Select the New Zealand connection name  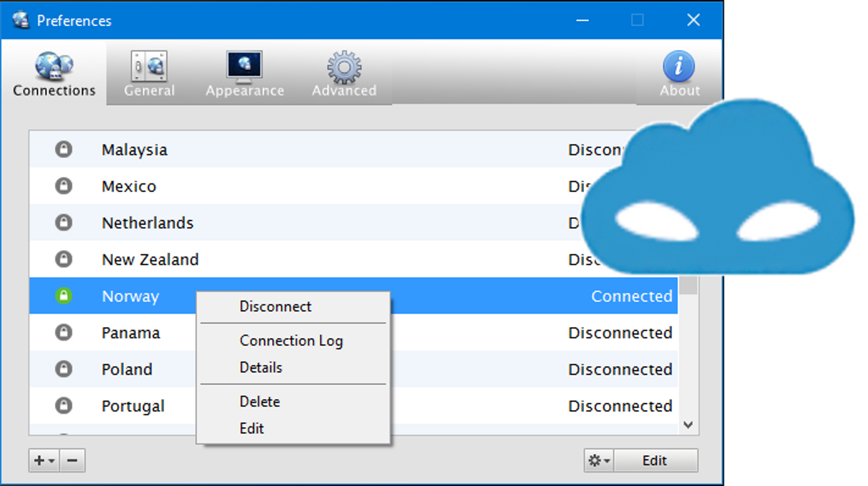(150, 259)
